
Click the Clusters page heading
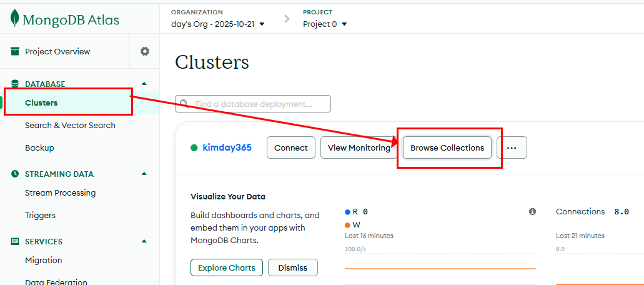212,63
